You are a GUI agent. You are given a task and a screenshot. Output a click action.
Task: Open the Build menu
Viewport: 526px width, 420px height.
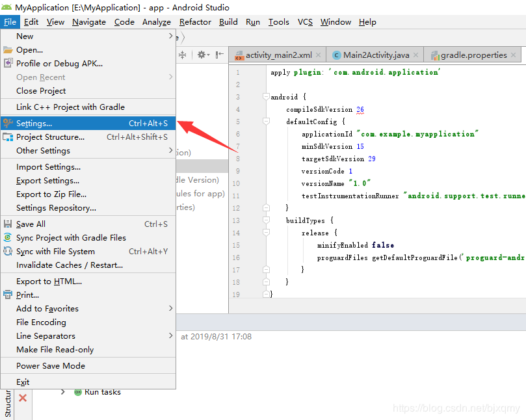228,22
